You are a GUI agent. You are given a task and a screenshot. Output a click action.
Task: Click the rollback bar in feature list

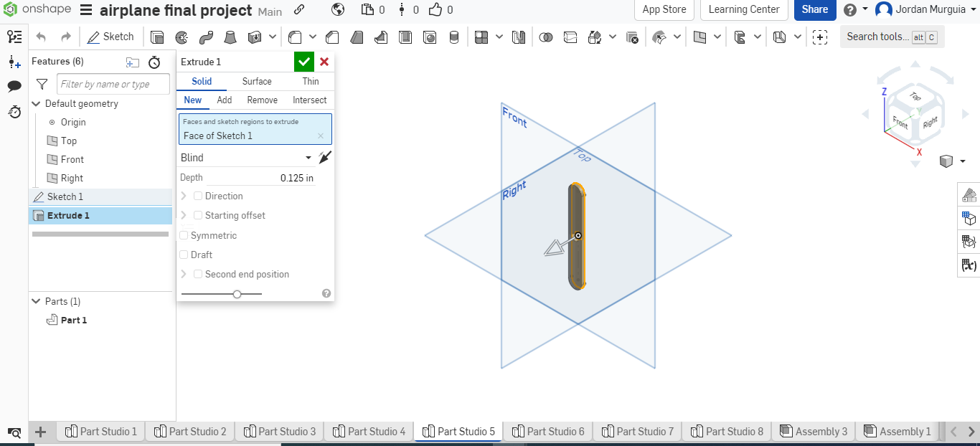[x=100, y=234]
